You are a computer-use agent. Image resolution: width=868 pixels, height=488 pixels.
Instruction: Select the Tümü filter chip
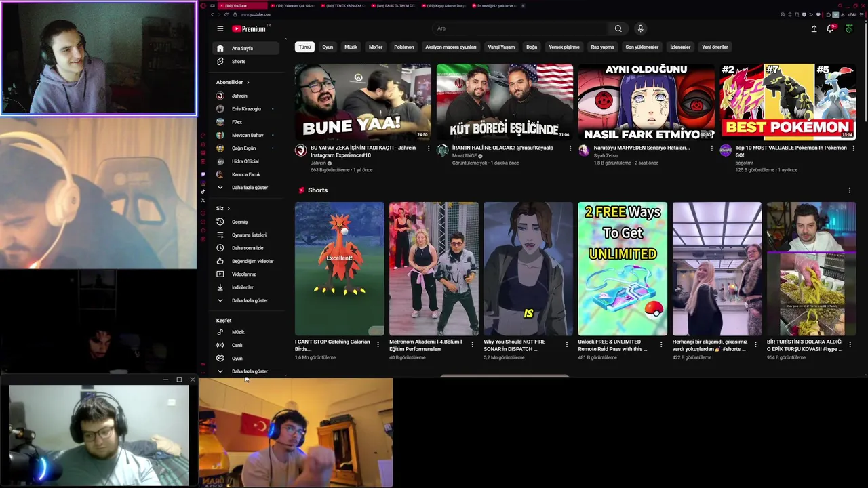304,47
